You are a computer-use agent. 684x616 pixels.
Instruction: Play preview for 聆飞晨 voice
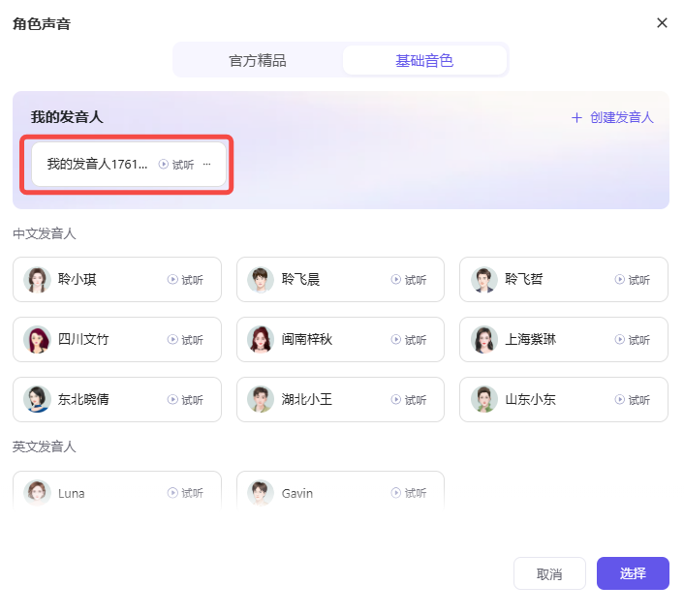click(x=408, y=280)
